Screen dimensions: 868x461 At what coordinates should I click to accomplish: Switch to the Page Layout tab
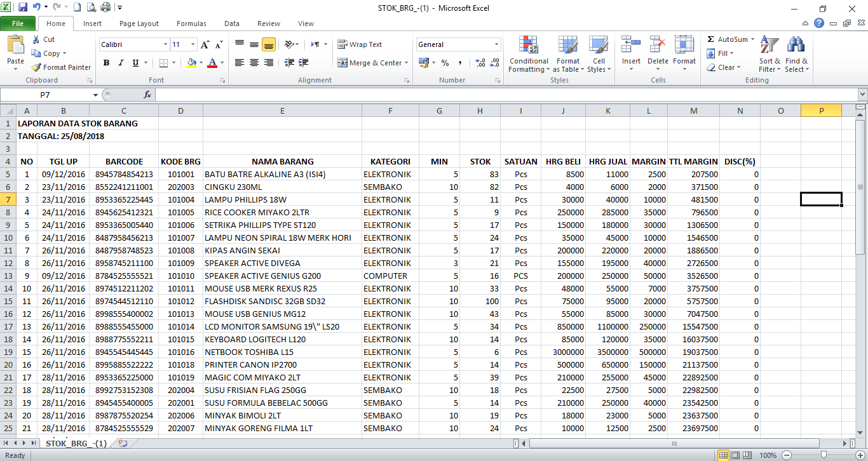(139, 23)
